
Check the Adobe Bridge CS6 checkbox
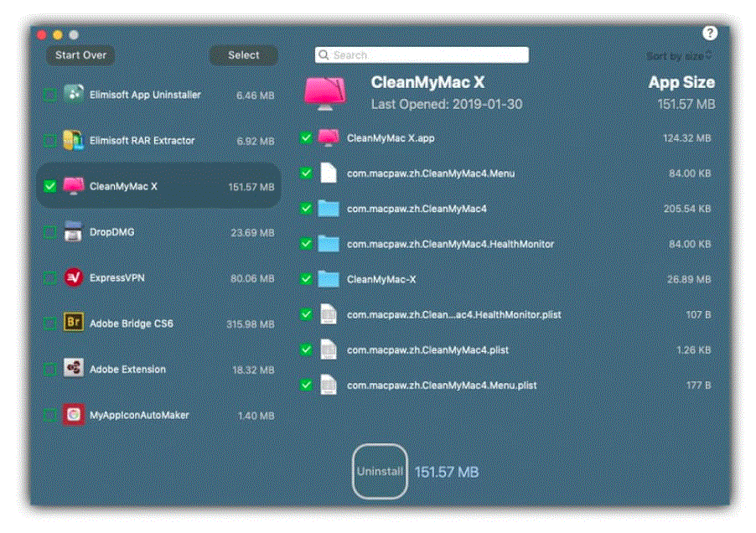point(49,323)
